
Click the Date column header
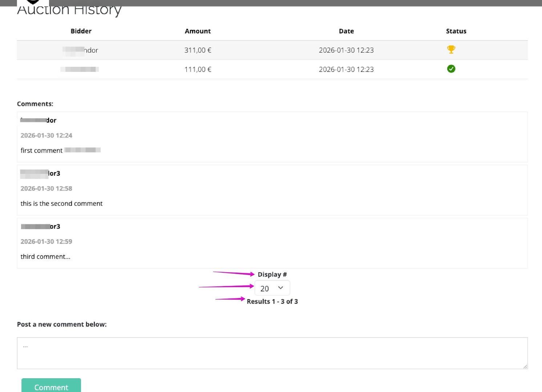346,31
